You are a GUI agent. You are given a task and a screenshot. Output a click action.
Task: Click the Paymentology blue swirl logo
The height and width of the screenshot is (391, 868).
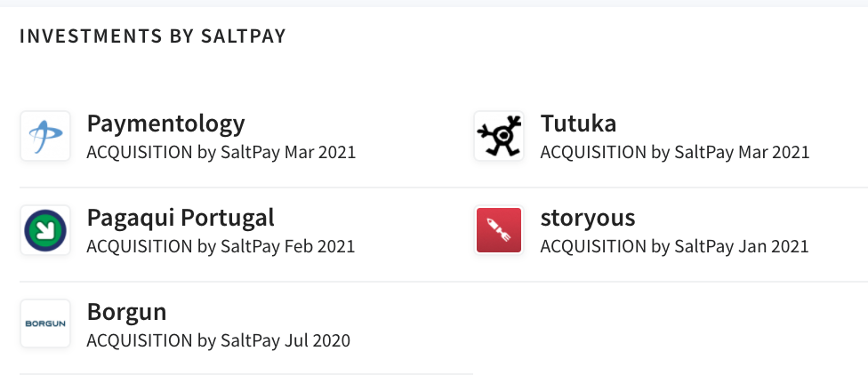coord(45,136)
